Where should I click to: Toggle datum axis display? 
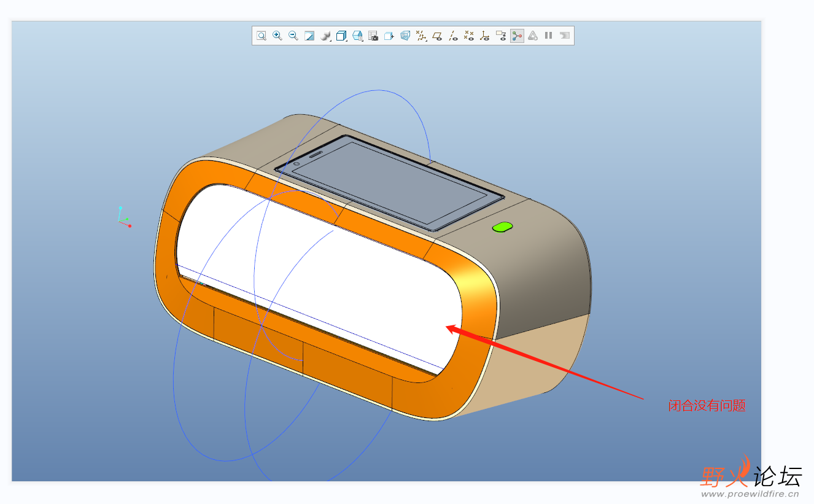453,36
